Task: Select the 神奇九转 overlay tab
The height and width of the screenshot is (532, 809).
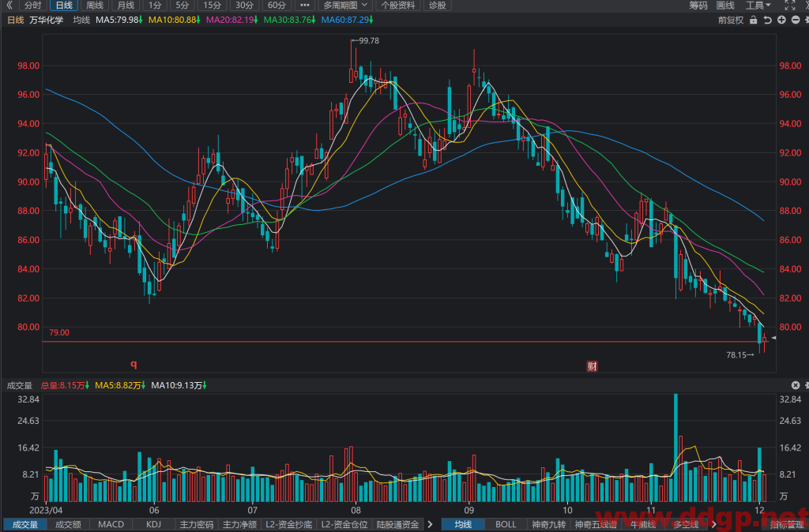Action: point(549,524)
